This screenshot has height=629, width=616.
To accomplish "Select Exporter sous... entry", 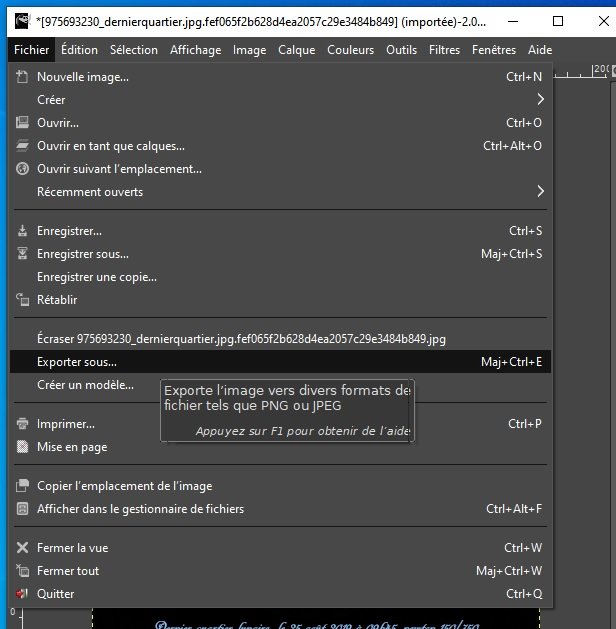I will click(280, 361).
